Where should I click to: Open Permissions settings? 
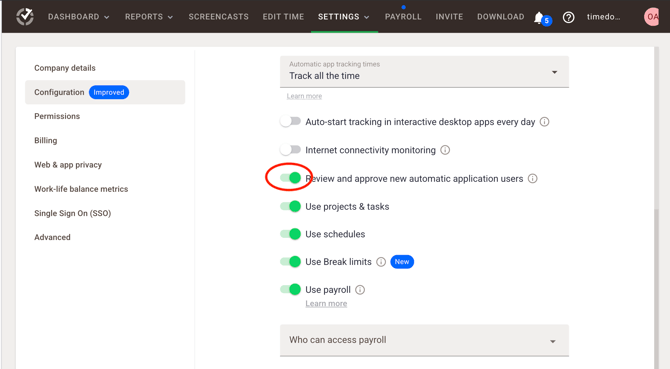tap(57, 116)
